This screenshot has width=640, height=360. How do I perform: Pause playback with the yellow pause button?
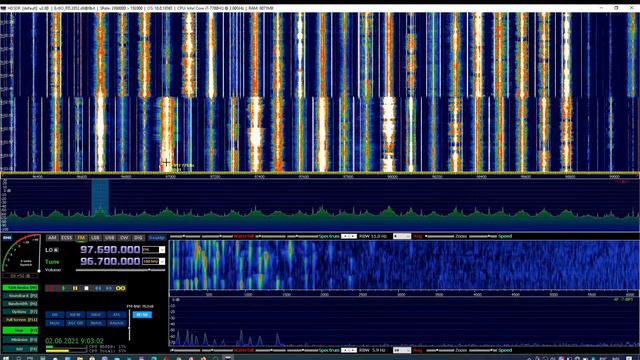tap(75, 288)
